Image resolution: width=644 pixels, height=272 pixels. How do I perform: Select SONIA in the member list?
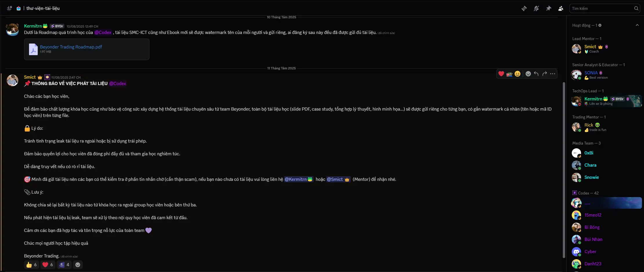[591, 73]
